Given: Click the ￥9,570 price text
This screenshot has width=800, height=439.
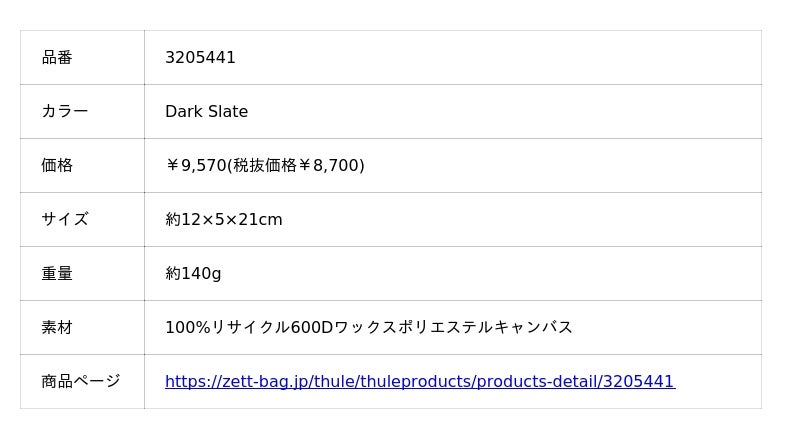Looking at the screenshot, I should pos(196,166).
